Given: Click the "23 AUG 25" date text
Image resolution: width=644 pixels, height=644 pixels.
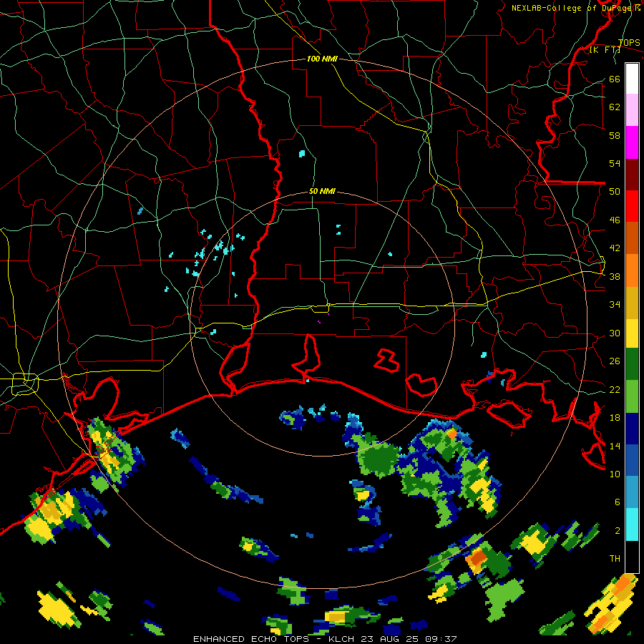Looking at the screenshot, I should coord(391,639).
